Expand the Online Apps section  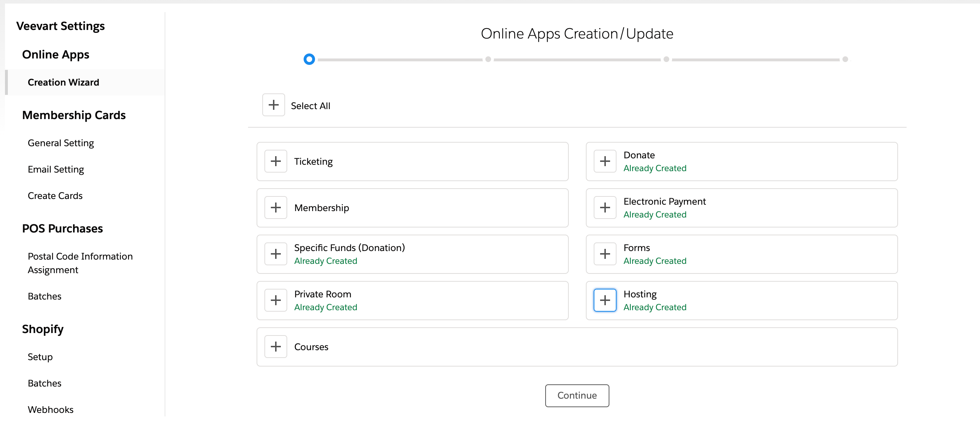(56, 55)
